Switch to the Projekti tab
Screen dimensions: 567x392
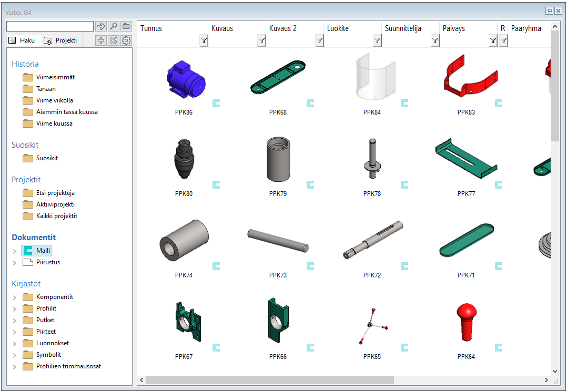62,40
